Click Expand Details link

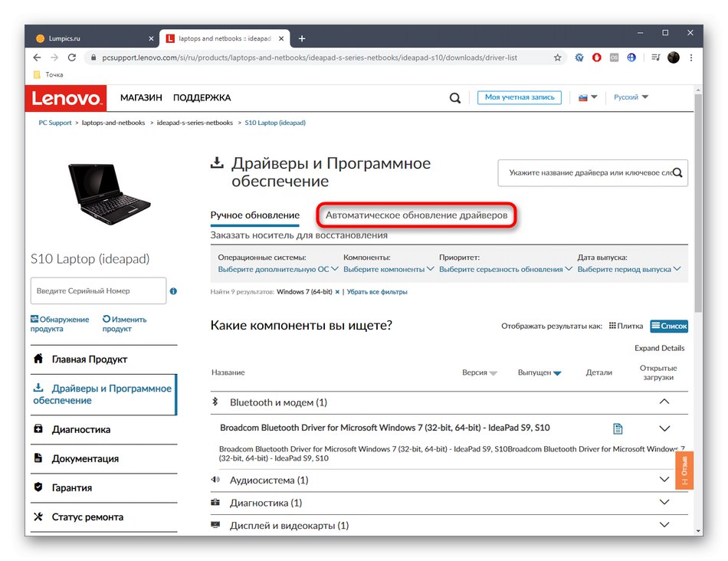[x=659, y=348]
